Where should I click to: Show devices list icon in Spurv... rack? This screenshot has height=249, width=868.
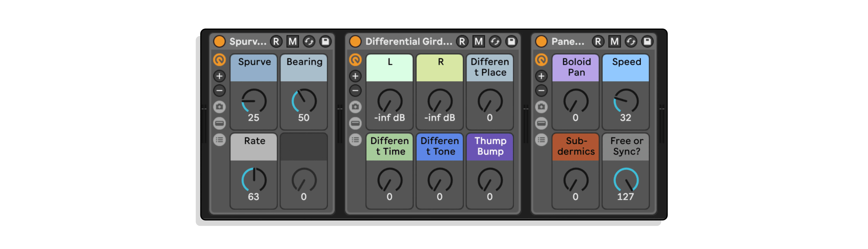[x=219, y=140]
